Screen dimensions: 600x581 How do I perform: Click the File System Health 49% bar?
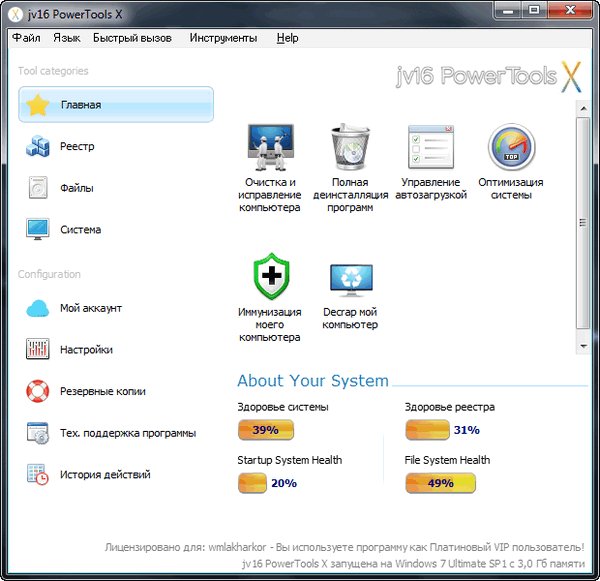(x=440, y=483)
